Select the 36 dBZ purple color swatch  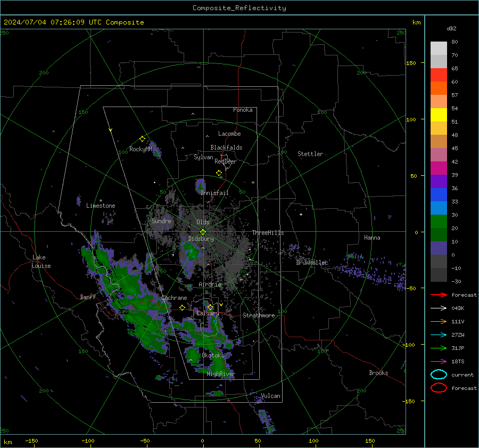(439, 181)
